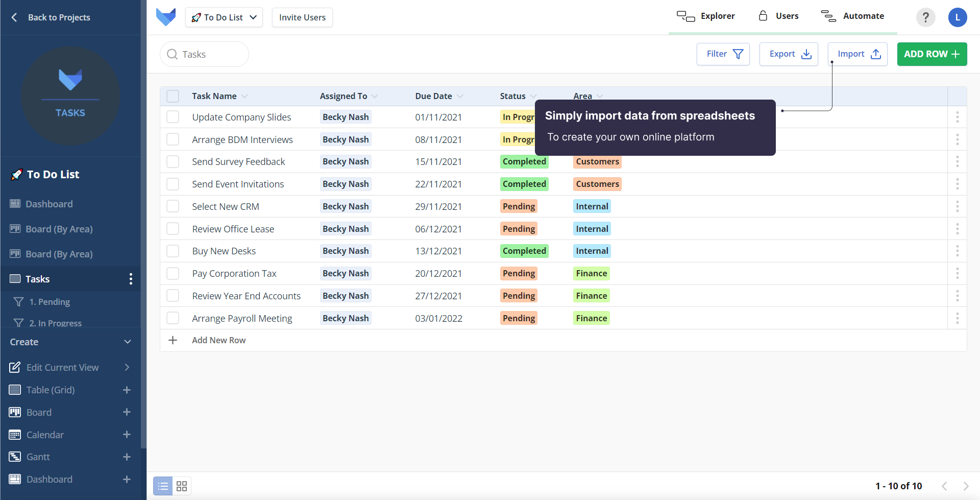Open the Status column dropdown arrow
Image resolution: width=980 pixels, height=500 pixels.
(x=533, y=96)
